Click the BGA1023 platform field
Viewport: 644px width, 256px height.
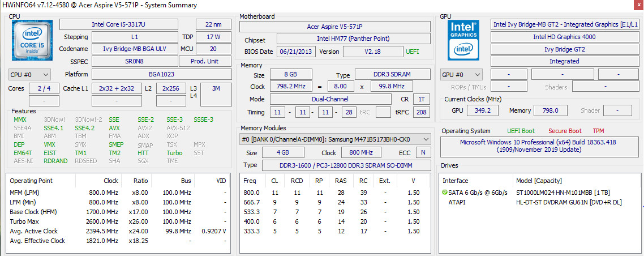[161, 74]
